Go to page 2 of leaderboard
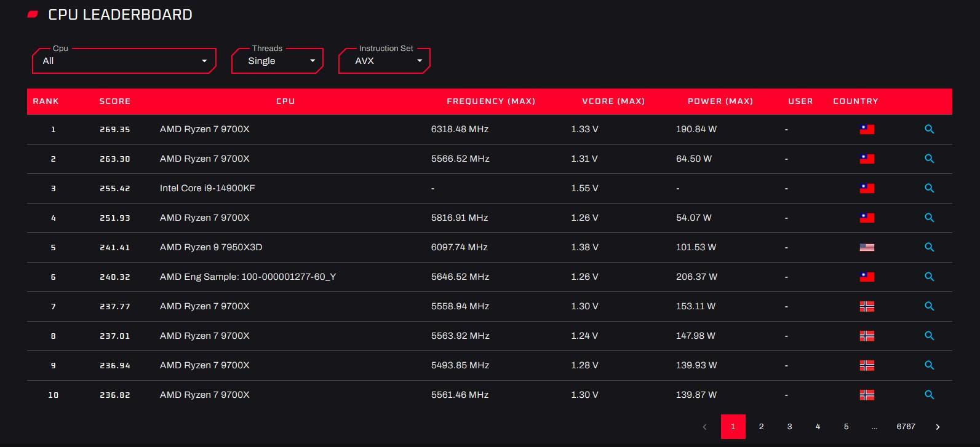The width and height of the screenshot is (980, 447). pyautogui.click(x=761, y=427)
